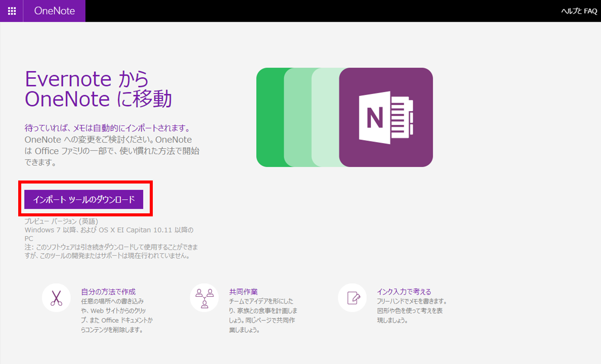The width and height of the screenshot is (601, 364).
Task: Click the 待っていれば、メモは自動的にインポートされます text
Action: [x=107, y=128]
